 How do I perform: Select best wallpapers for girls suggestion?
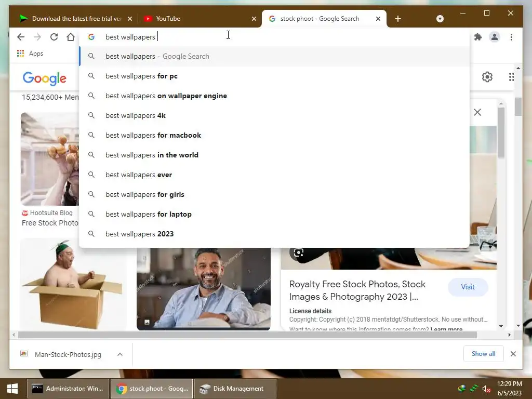point(274,194)
